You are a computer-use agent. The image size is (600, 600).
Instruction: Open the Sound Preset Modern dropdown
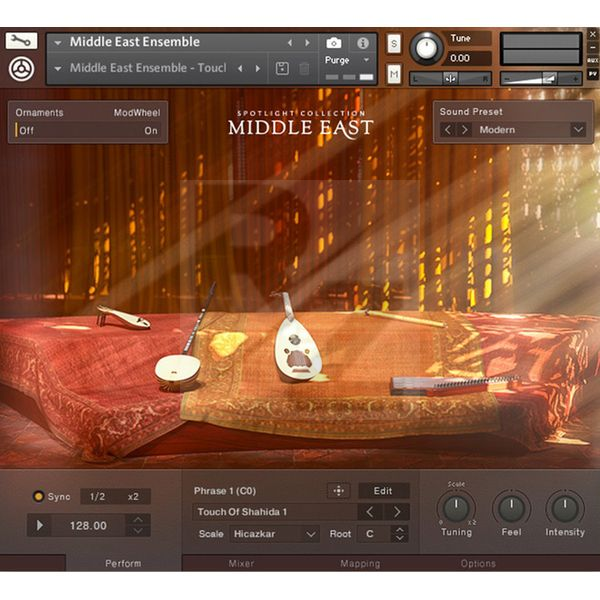[x=578, y=130]
